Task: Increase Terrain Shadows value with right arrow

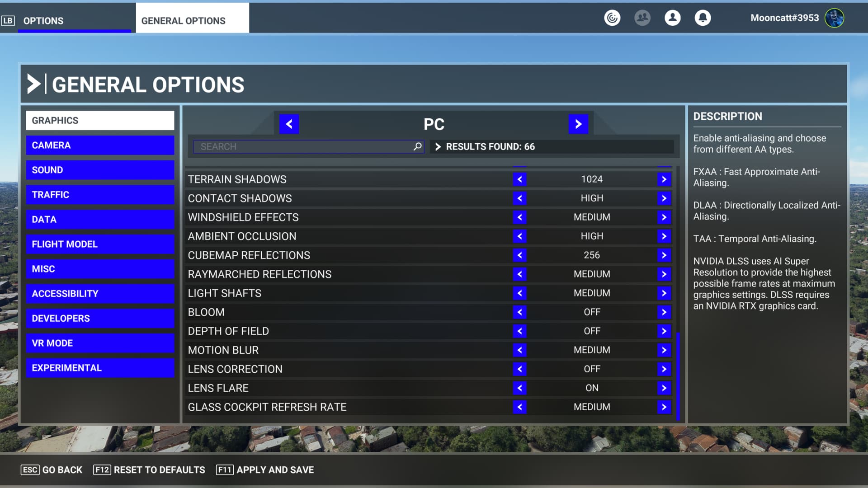Action: [664, 179]
